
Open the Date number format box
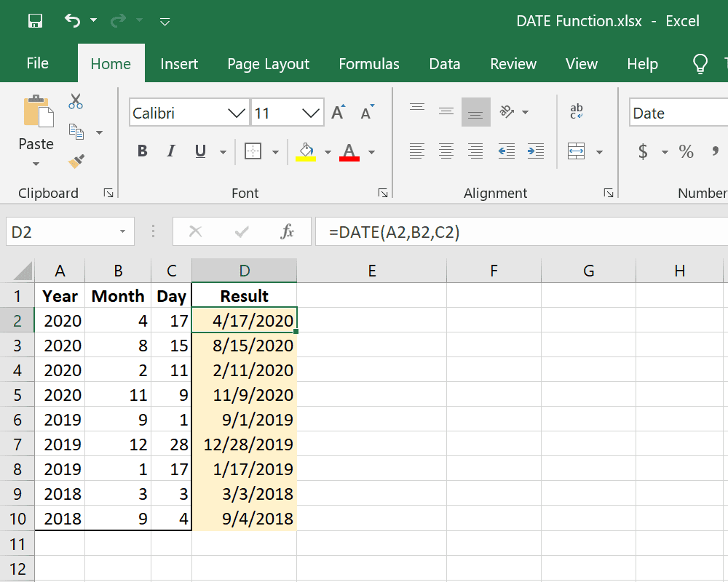(678, 113)
